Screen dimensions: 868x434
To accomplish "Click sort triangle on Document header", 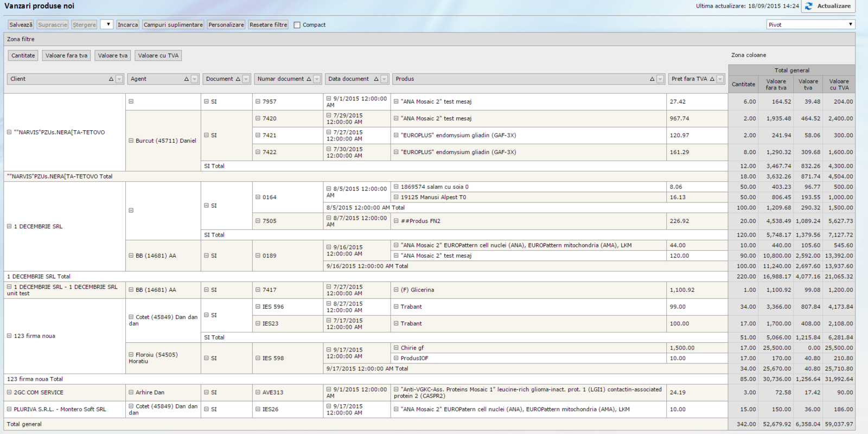I will (x=238, y=79).
